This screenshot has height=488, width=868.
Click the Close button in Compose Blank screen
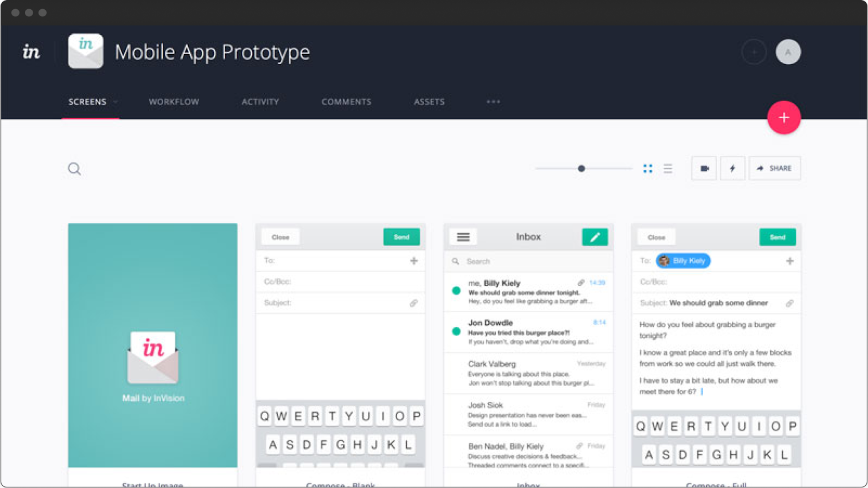[280, 237]
